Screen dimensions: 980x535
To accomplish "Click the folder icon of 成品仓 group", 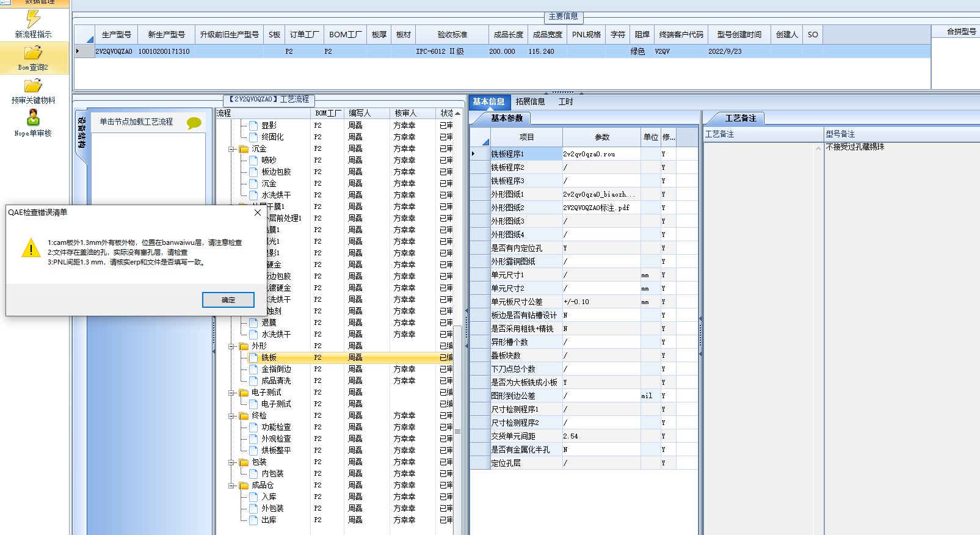I will pyautogui.click(x=244, y=485).
